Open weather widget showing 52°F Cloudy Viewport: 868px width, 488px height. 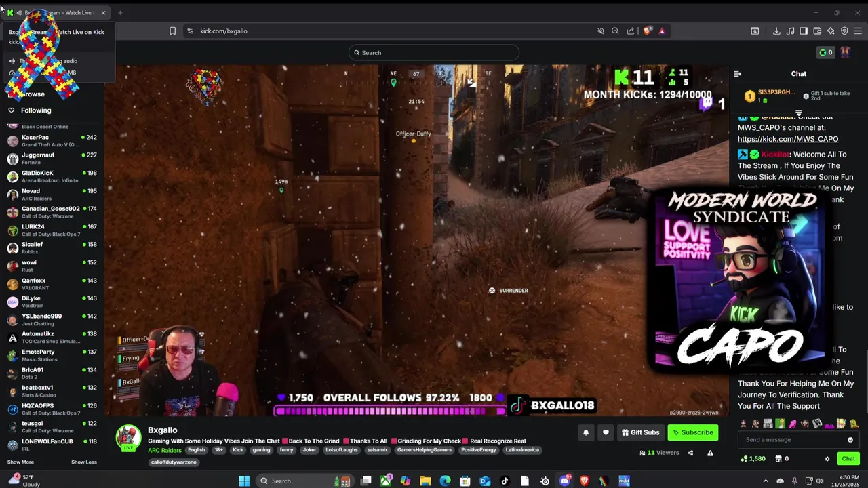tap(23, 481)
